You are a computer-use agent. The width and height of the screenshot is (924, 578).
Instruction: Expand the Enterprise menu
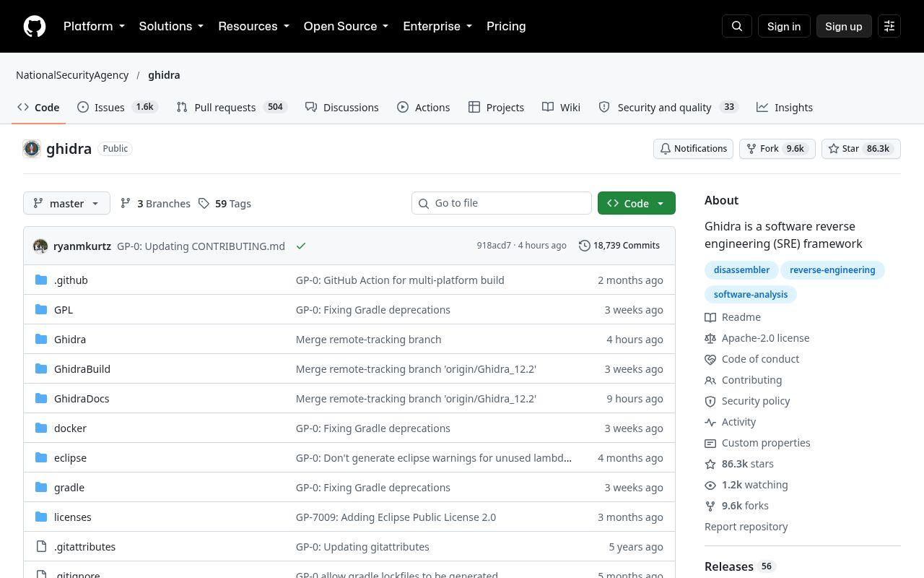click(x=437, y=26)
